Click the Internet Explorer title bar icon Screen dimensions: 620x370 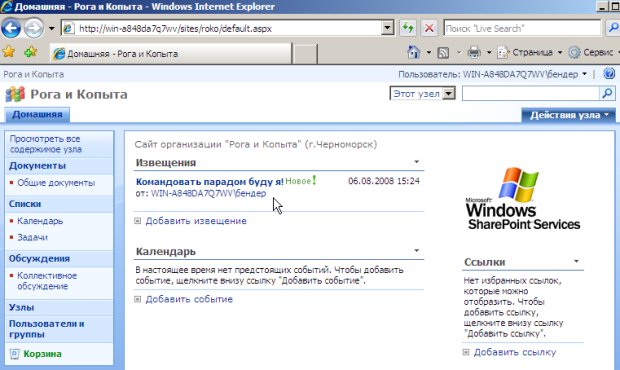[x=6, y=6]
